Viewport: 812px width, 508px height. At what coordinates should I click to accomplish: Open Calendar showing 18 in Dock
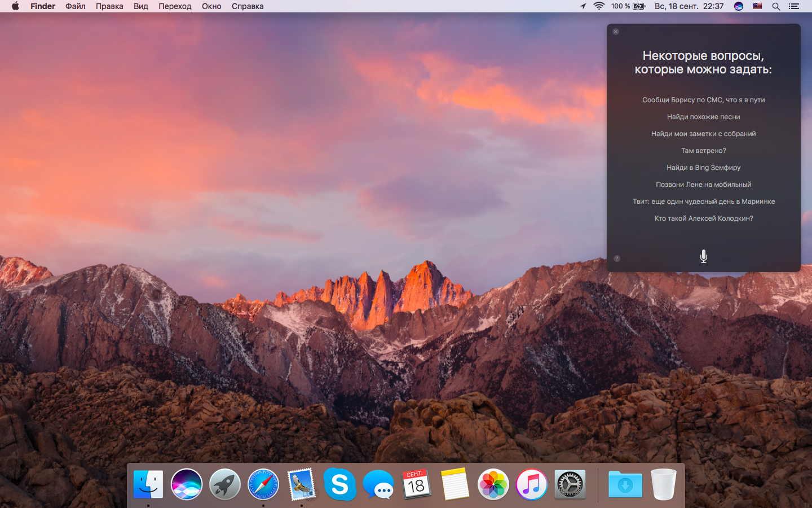point(416,484)
